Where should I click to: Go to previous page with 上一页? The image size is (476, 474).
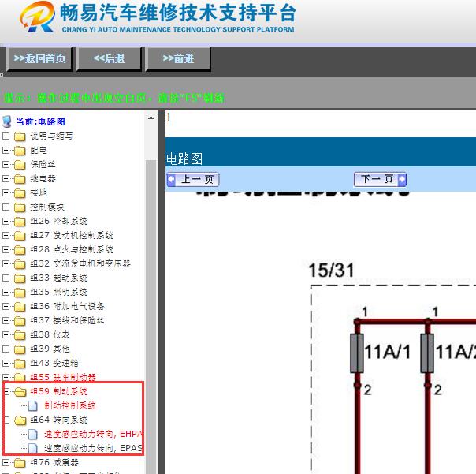193,179
